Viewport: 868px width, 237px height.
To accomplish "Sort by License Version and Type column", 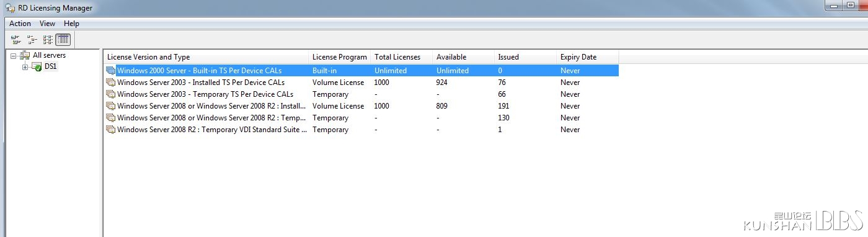I will (x=206, y=57).
